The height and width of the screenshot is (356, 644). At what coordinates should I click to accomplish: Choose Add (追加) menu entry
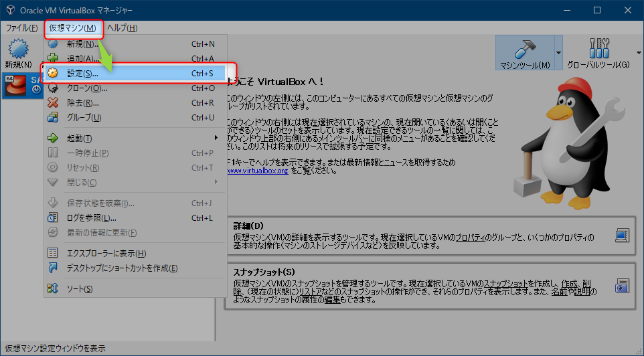(x=135, y=58)
